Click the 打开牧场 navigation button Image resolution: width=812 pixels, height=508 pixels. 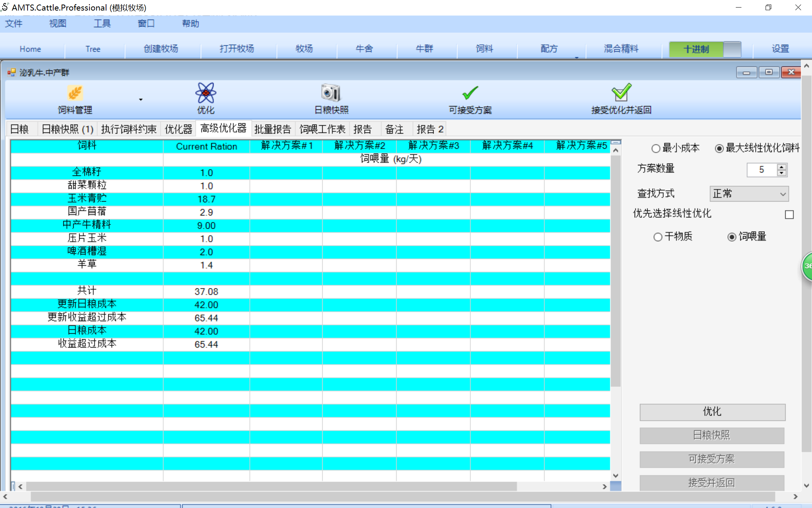(x=237, y=49)
